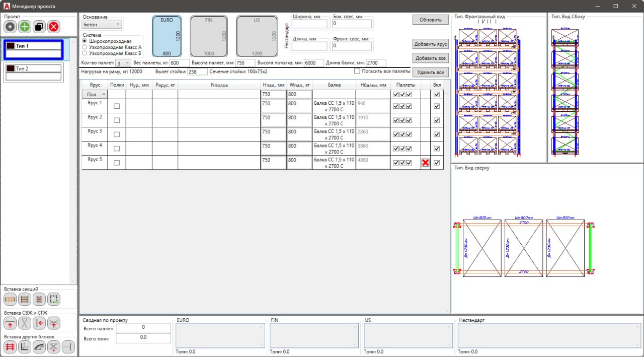644x357 pixels.
Task: Click the 'Высота потолка' input field
Action: click(313, 63)
